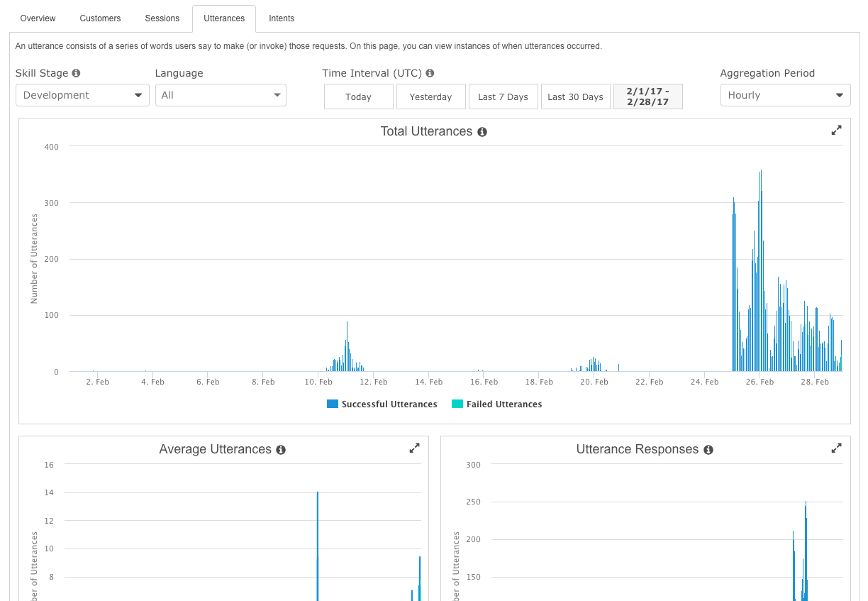
Task: Select the Last 7 Days interval
Action: click(x=503, y=97)
